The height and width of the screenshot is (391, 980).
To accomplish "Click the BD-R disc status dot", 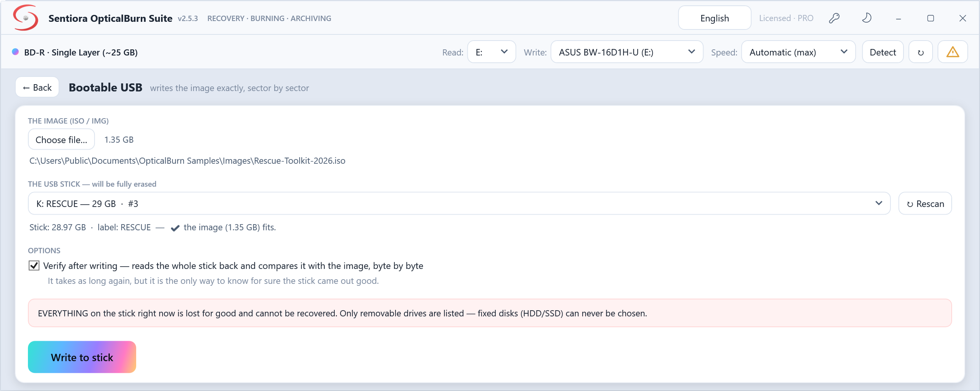I will (x=15, y=52).
